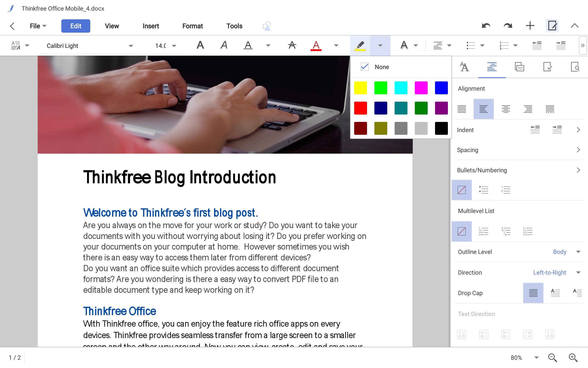Select justify alignment in panel

pyautogui.click(x=462, y=109)
